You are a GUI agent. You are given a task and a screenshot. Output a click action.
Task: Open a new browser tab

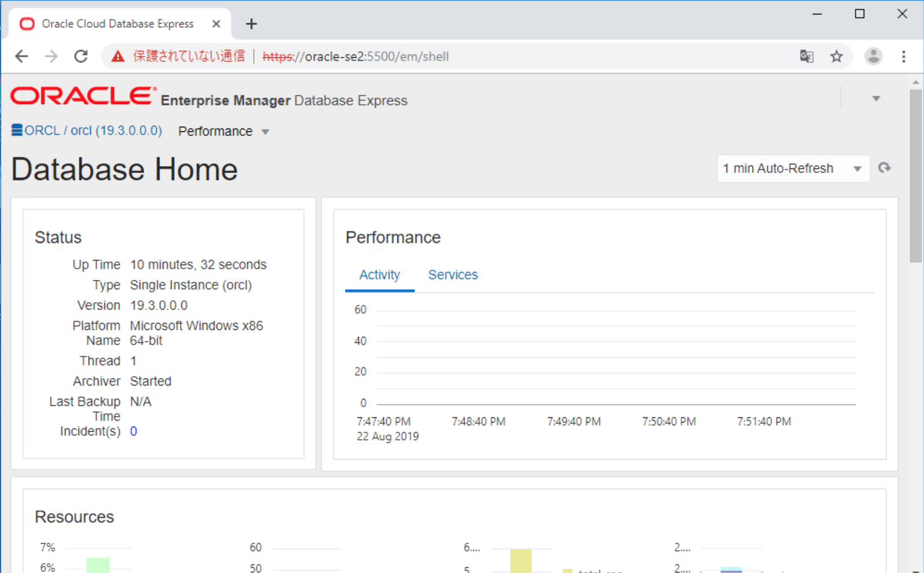251,24
